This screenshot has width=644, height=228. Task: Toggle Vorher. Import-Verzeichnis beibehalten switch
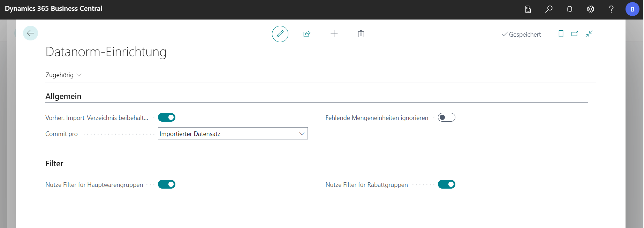167,117
